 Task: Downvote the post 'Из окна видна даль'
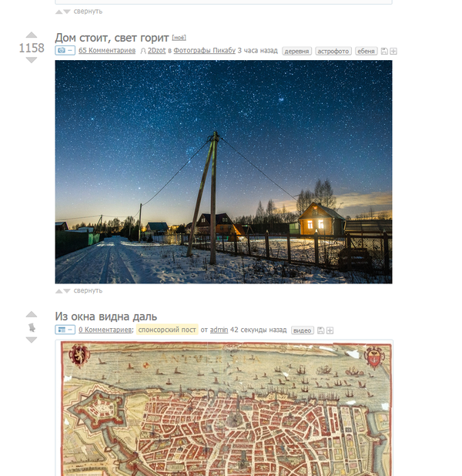[32, 340]
